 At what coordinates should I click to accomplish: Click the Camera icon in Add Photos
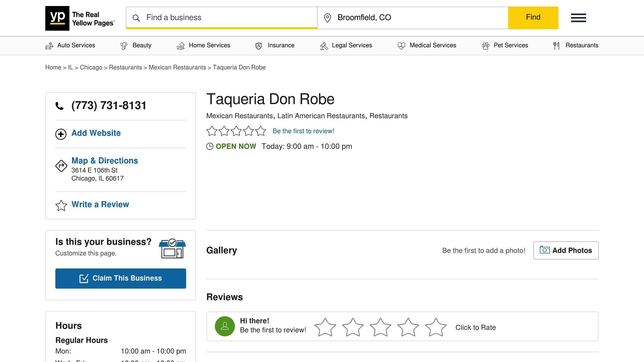tap(545, 250)
